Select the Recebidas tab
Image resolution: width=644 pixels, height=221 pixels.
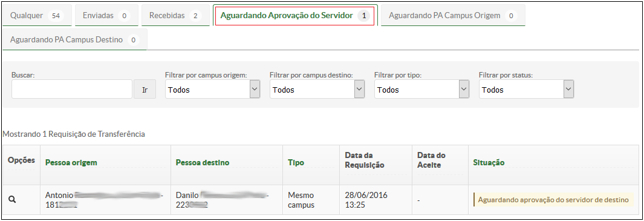click(x=175, y=16)
